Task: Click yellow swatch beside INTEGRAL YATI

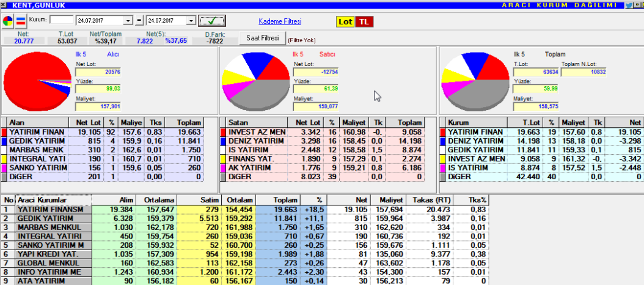Action: [x=4, y=159]
